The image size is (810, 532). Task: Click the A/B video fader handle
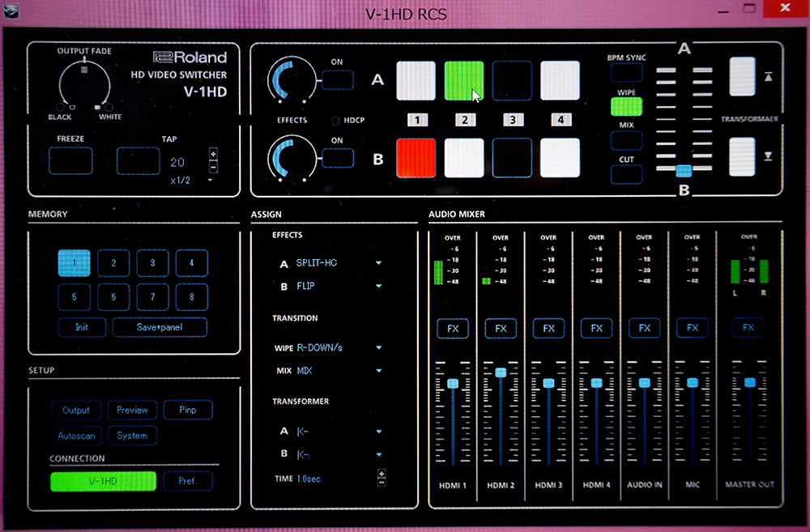coord(684,170)
